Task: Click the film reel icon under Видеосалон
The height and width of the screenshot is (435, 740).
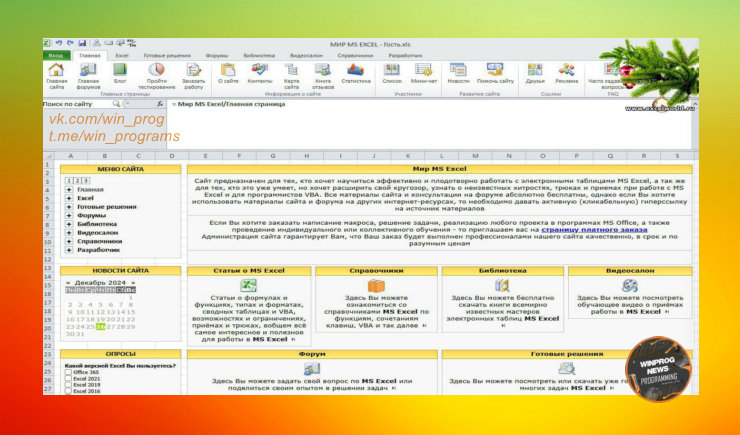Action: pyautogui.click(x=630, y=285)
